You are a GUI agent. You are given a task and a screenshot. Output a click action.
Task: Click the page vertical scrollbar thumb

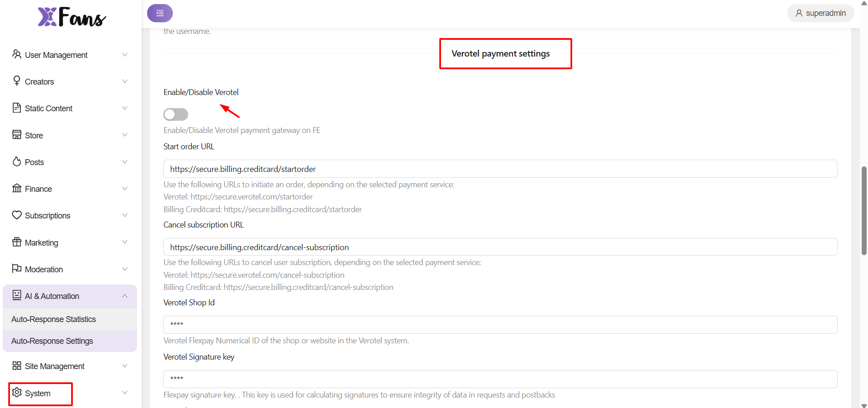864,211
